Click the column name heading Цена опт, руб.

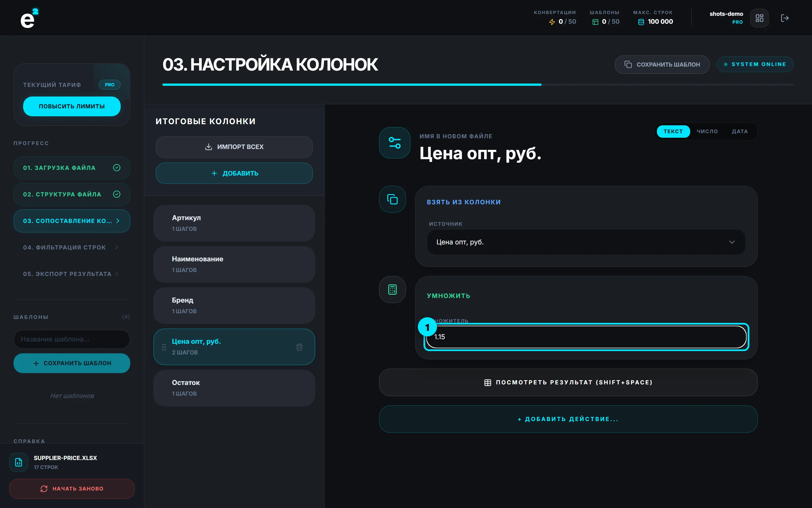click(480, 153)
